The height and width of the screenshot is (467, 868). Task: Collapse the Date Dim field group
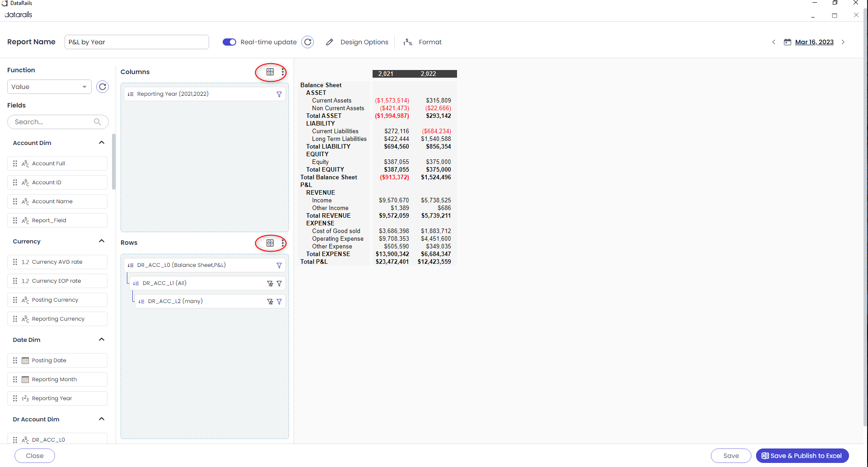pyautogui.click(x=102, y=340)
